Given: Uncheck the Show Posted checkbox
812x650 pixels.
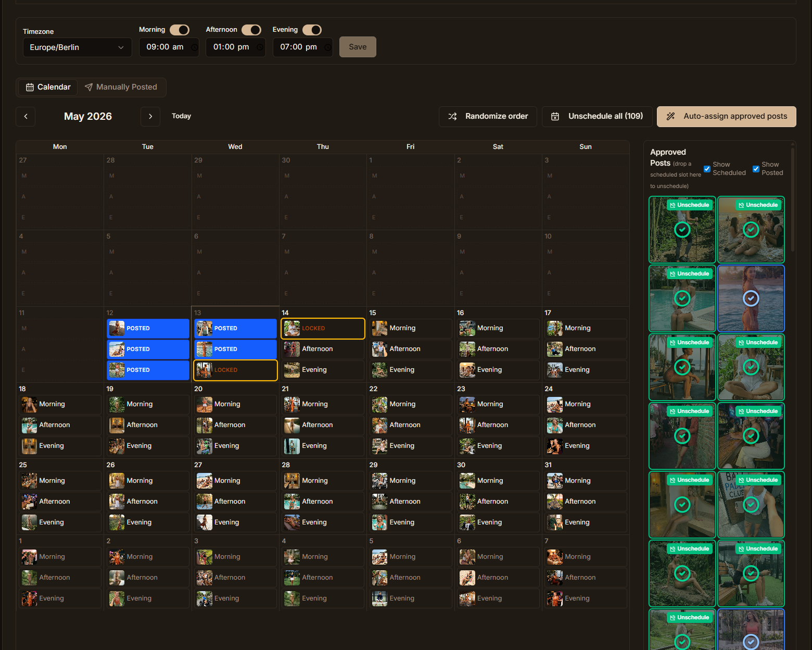Looking at the screenshot, I should tap(756, 169).
